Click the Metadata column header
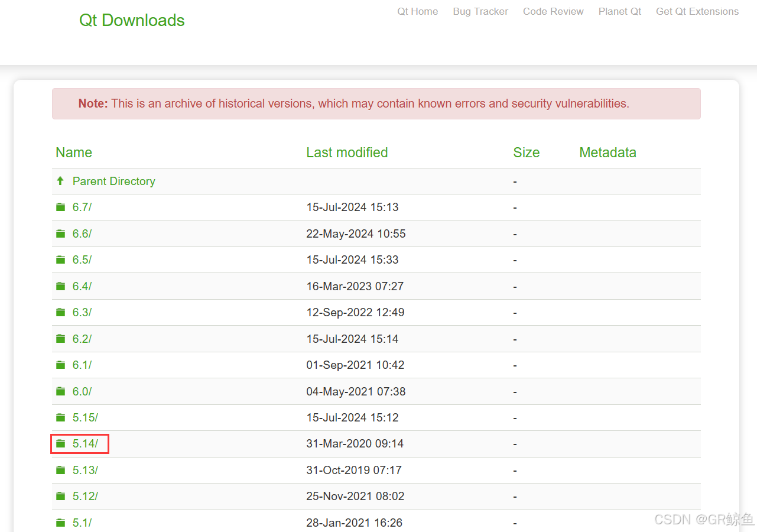The height and width of the screenshot is (532, 757). (x=607, y=153)
